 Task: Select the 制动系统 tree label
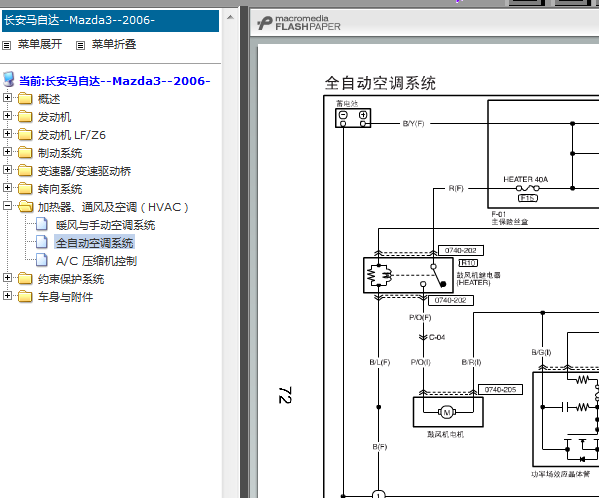[x=60, y=153]
